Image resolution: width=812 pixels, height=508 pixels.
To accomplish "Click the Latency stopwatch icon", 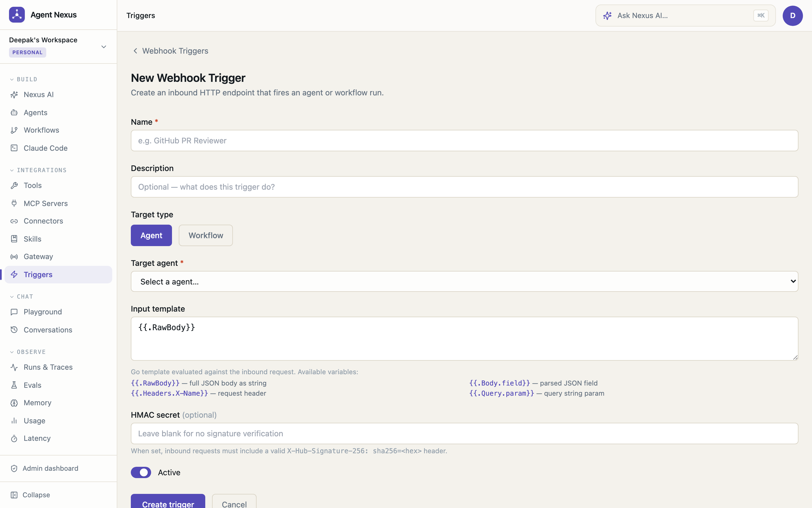I will coord(14,439).
